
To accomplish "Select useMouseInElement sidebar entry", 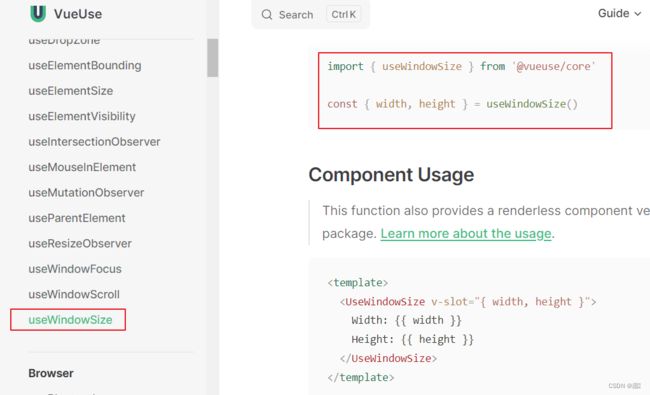I will 82,167.
